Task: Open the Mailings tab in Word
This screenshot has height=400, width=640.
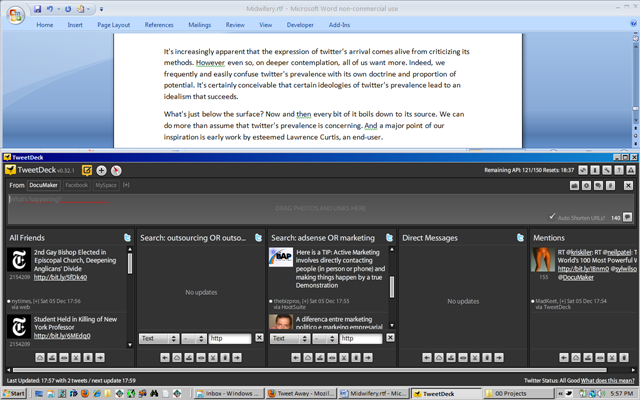Action: pos(200,25)
